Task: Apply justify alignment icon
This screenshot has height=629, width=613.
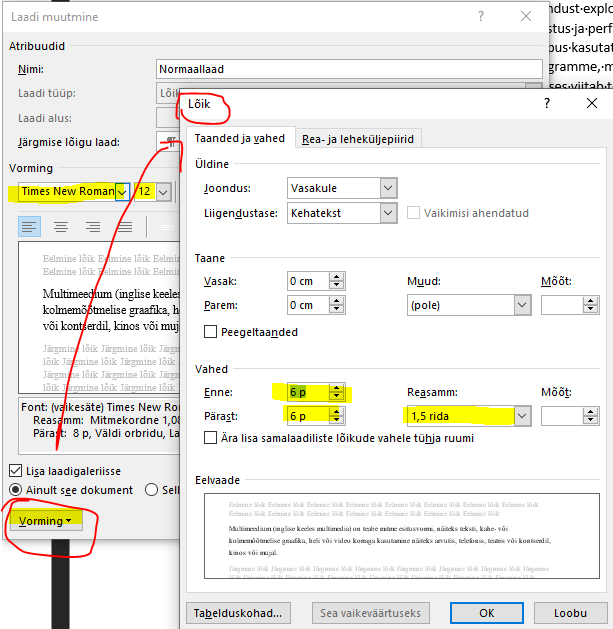Action: [125, 228]
